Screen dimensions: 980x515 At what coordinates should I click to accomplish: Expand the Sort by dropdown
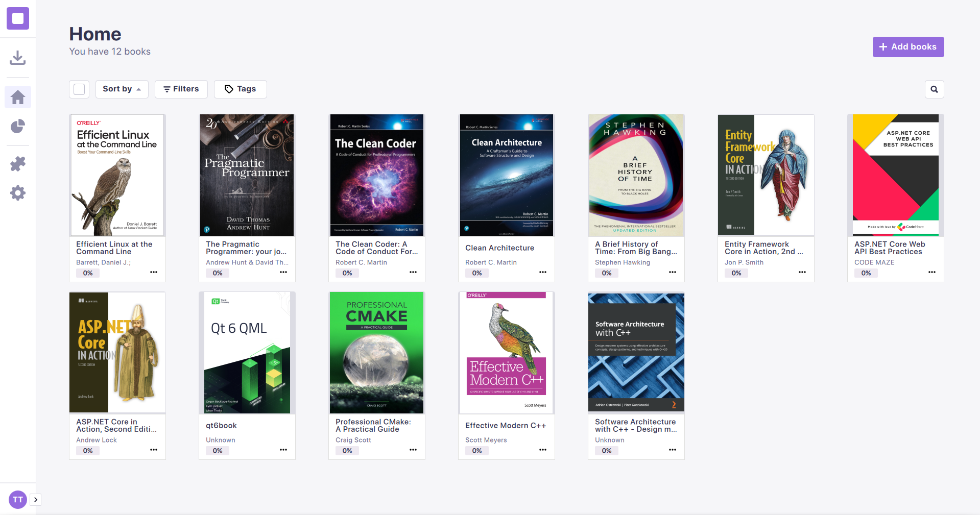tap(122, 89)
